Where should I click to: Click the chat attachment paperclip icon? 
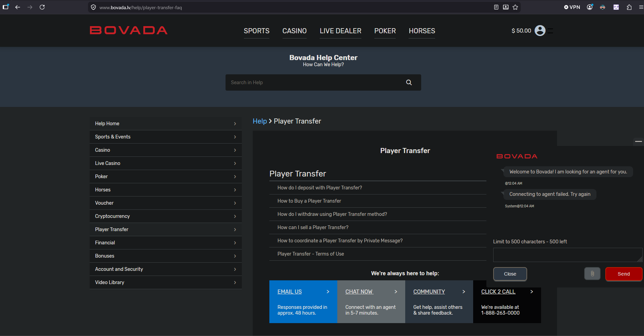(592, 274)
